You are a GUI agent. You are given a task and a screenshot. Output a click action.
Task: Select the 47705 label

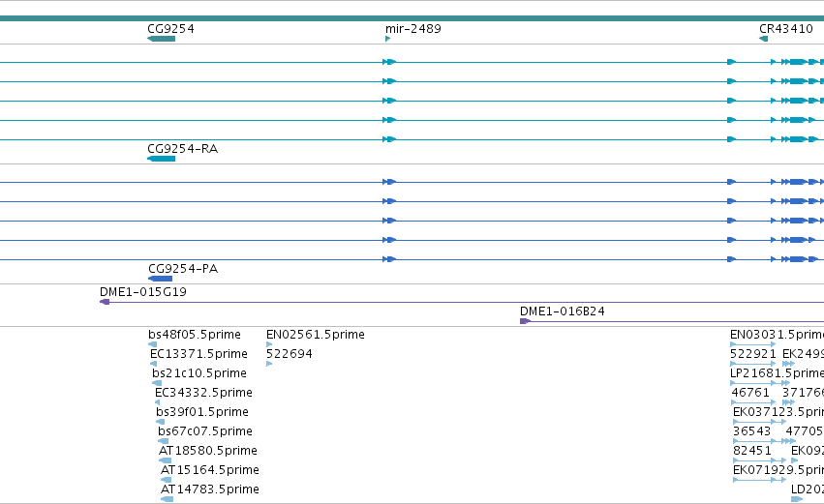point(805,431)
